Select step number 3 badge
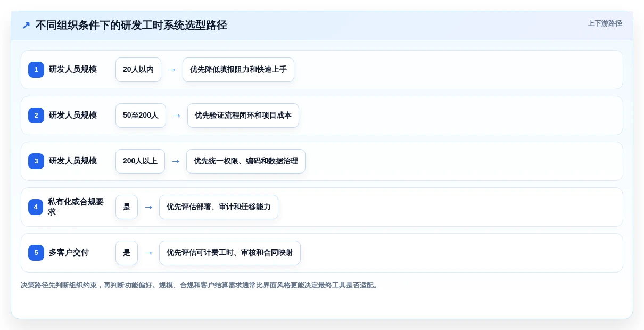Screen dimensions: 644x330 (36, 161)
